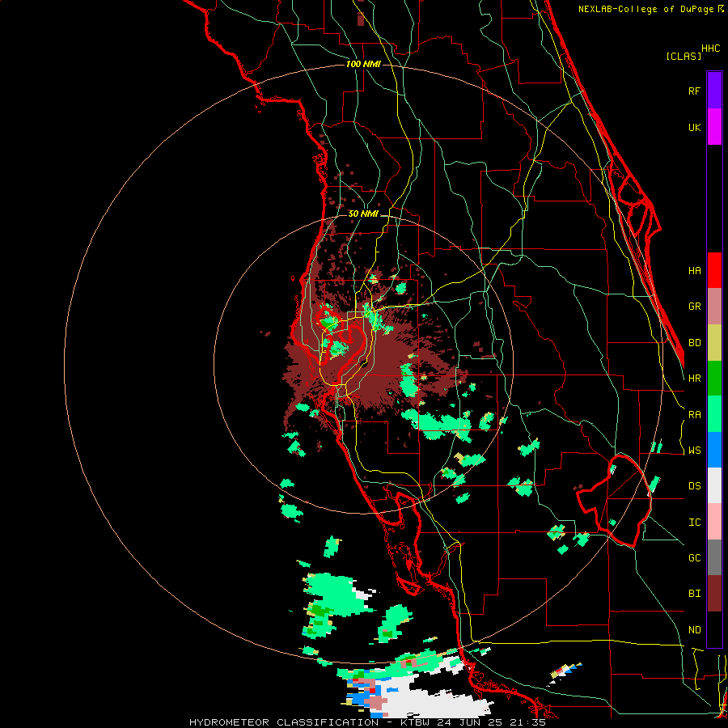Click the ND black legend swatch
Image resolution: width=728 pixels, height=728 pixels.
714,629
